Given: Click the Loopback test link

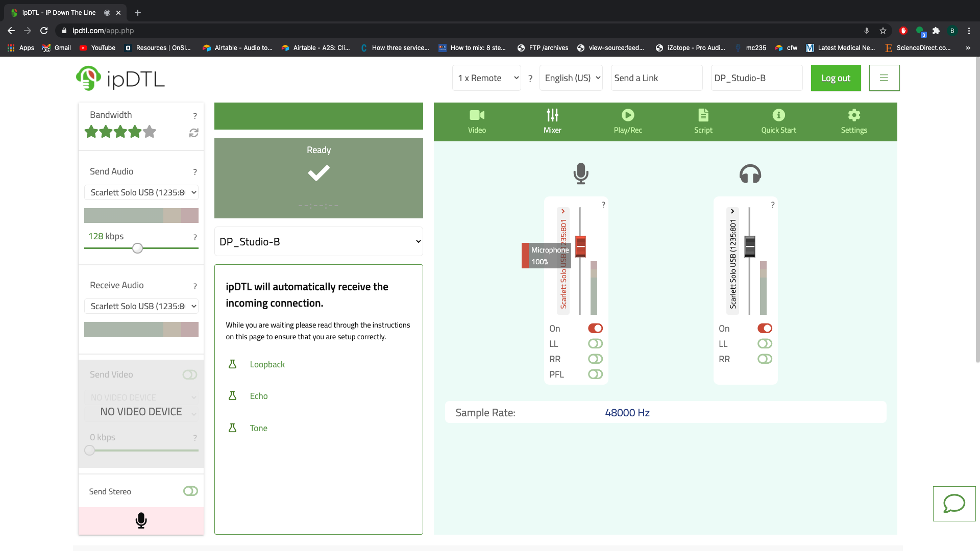Looking at the screenshot, I should pos(267,364).
